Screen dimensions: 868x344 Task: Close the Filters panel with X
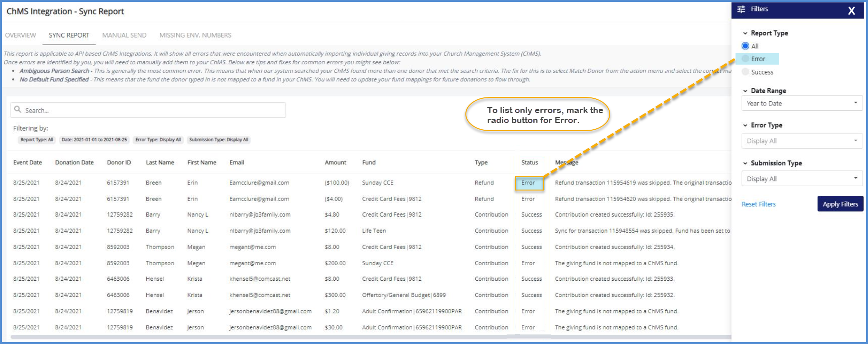click(x=851, y=11)
